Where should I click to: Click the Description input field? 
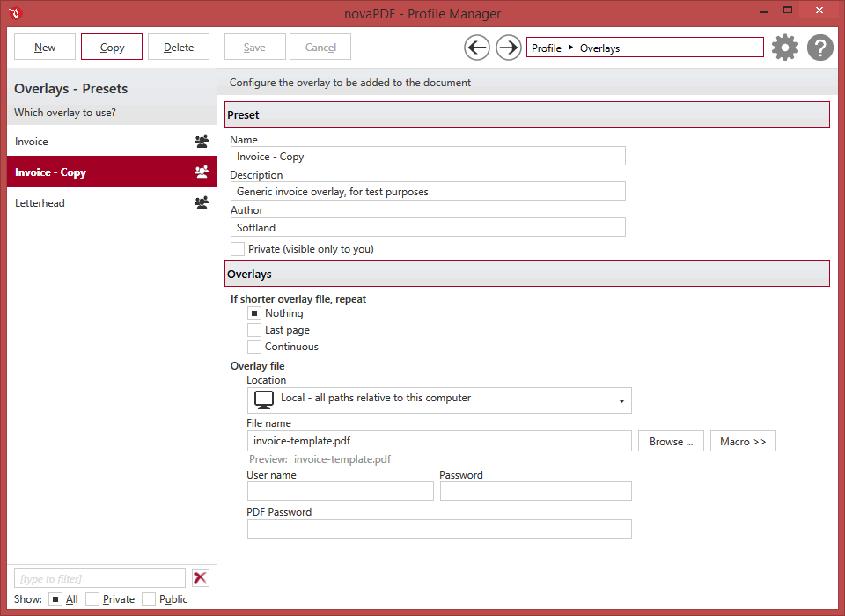coord(428,191)
